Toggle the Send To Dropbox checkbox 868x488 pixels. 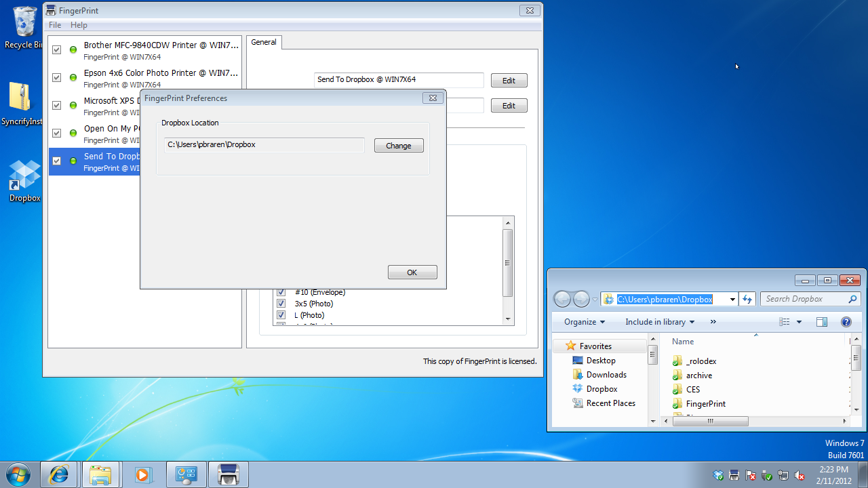[x=56, y=161]
